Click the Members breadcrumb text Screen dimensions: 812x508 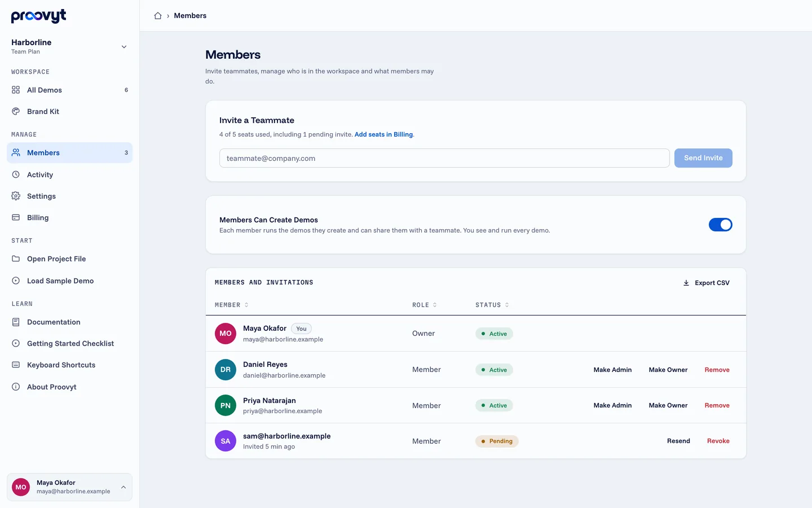coord(190,16)
